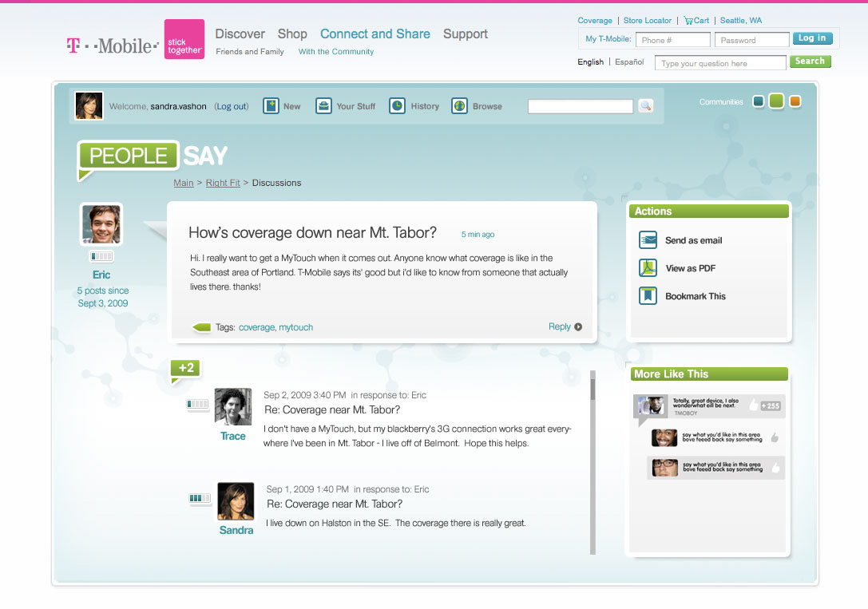The width and height of the screenshot is (868, 609).
Task: Click the +2 replies speech bubble
Action: point(186,370)
